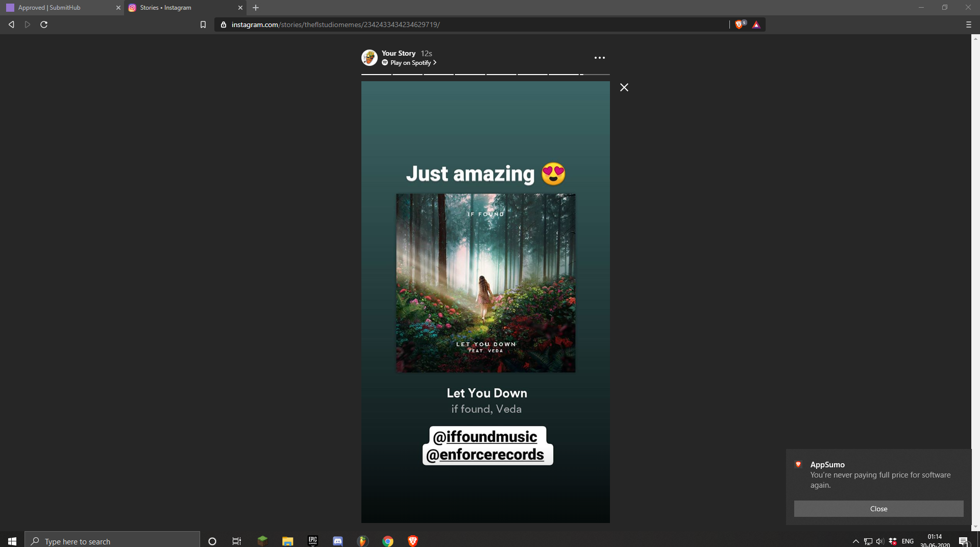Open Discord from the taskbar

(337, 541)
